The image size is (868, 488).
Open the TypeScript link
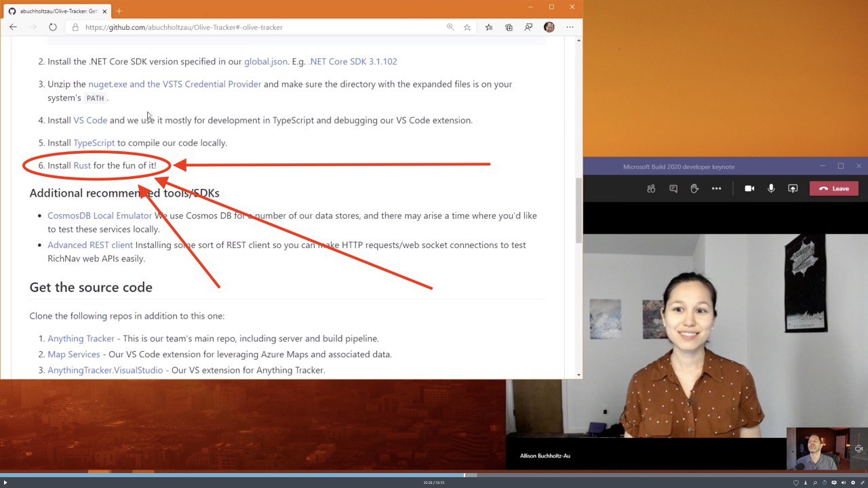pyautogui.click(x=94, y=142)
